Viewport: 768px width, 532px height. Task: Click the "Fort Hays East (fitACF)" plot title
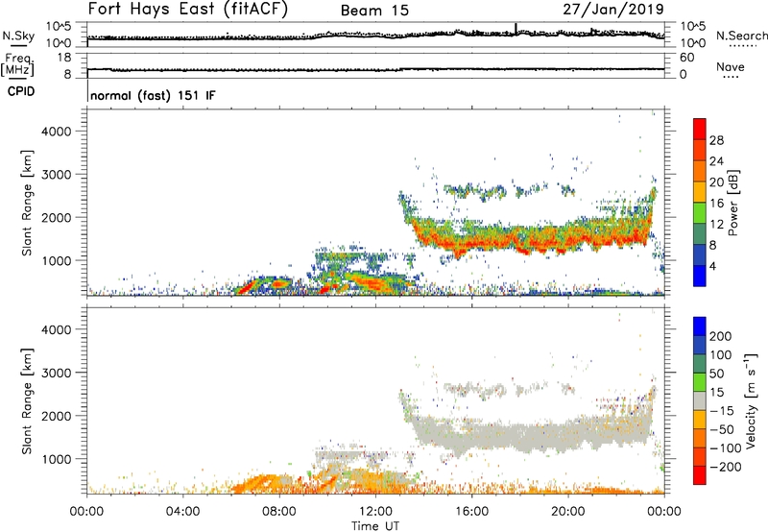click(188, 10)
